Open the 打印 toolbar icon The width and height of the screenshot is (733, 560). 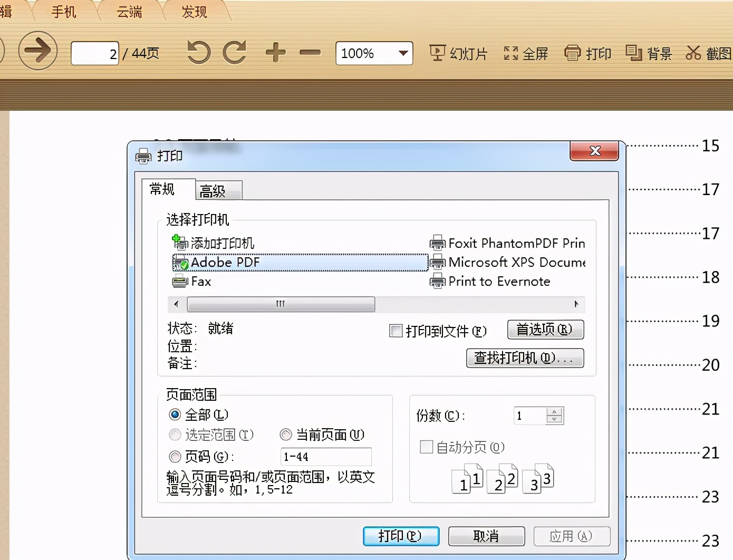coord(587,53)
